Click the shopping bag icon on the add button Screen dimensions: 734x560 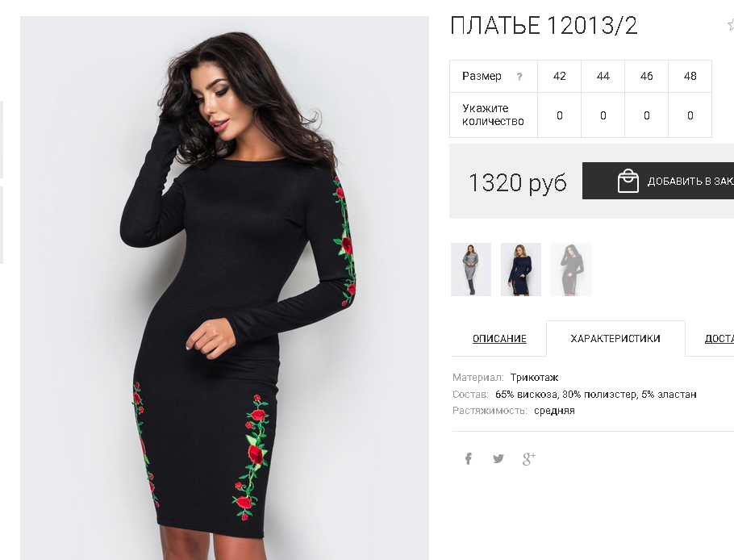(x=628, y=181)
